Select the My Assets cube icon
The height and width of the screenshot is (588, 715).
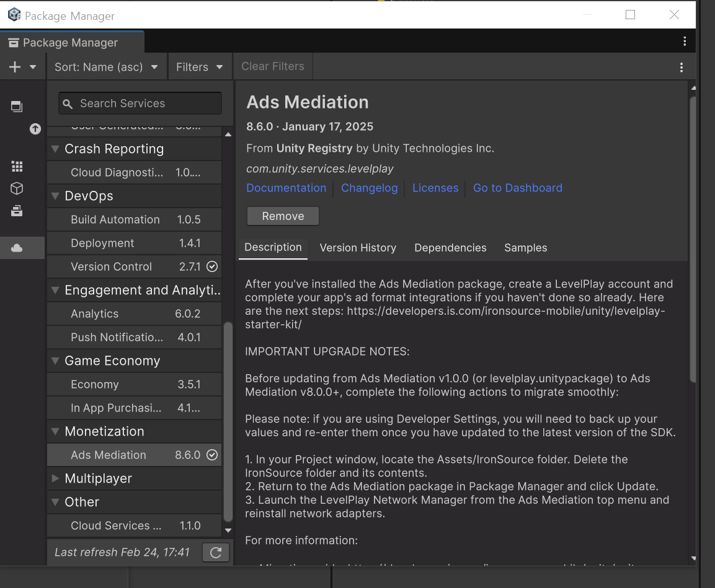click(17, 188)
